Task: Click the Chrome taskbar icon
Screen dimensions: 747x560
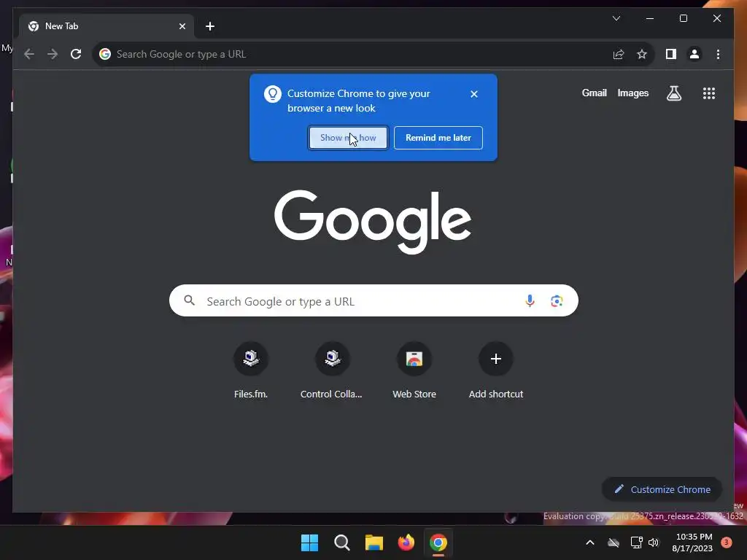Action: point(438,542)
